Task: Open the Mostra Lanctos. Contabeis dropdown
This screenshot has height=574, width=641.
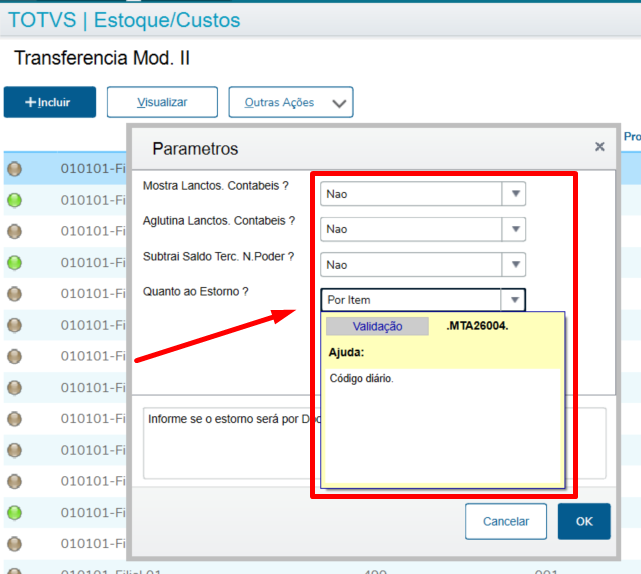Action: click(514, 194)
